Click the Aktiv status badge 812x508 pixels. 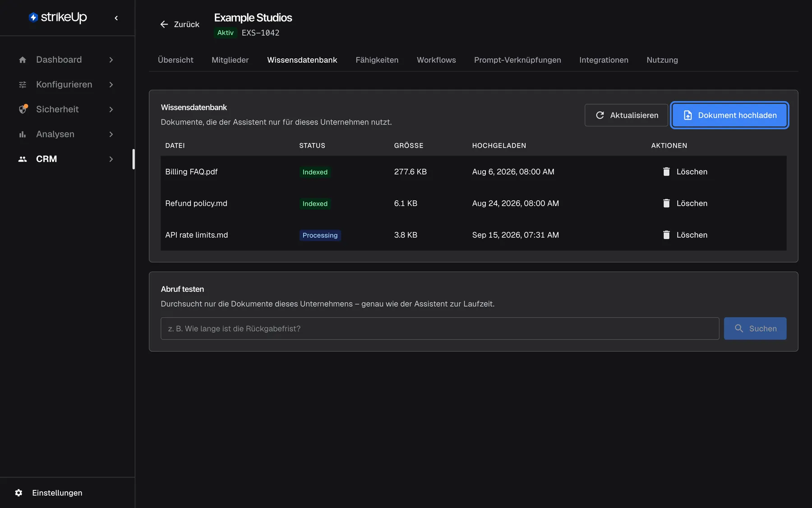coord(226,33)
